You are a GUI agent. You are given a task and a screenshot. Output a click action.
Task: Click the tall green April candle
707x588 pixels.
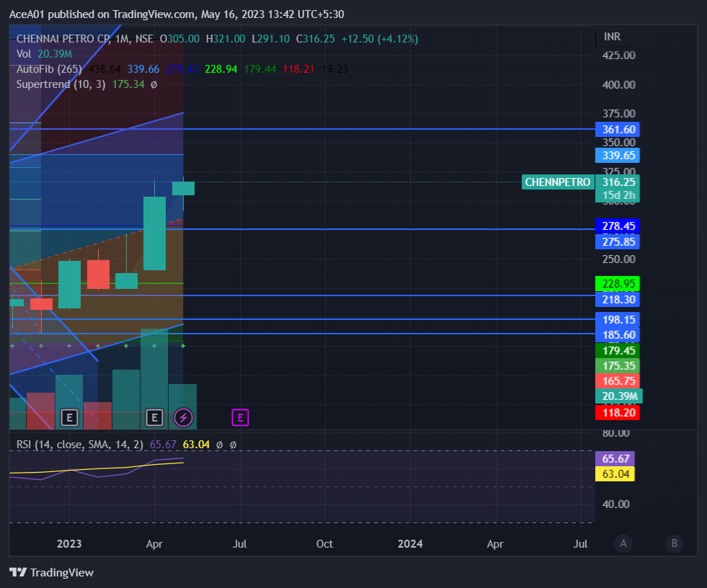(x=155, y=233)
